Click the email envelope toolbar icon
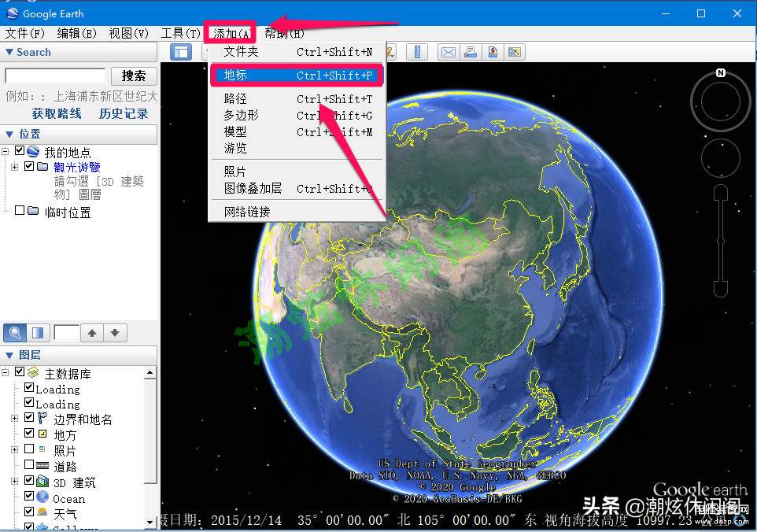 coord(448,52)
